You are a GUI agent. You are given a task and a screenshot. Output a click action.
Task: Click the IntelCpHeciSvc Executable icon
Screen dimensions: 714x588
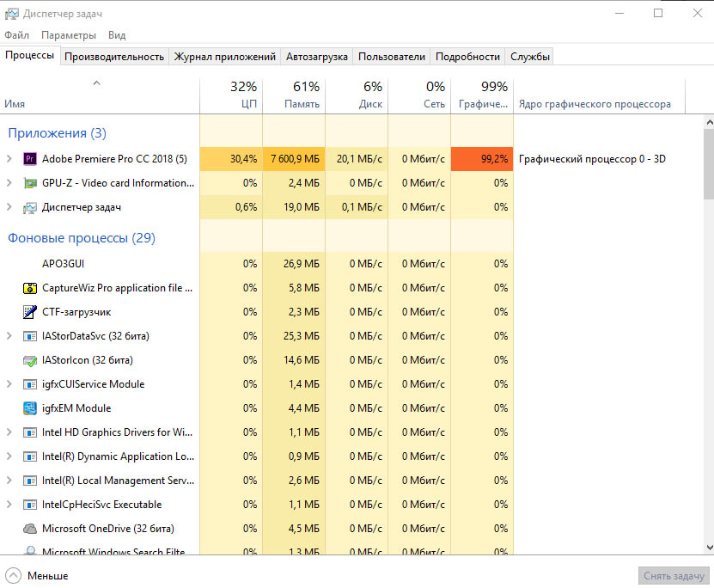coord(29,505)
